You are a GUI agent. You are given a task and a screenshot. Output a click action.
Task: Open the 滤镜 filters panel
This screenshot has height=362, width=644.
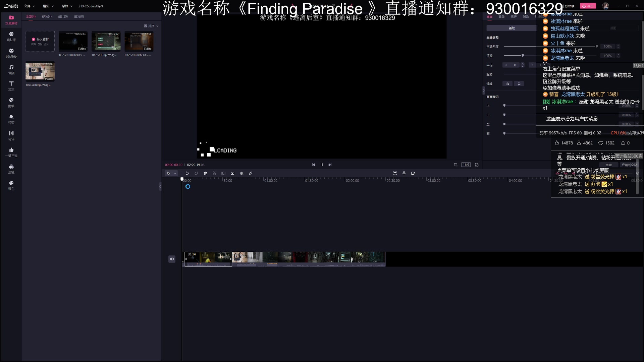tap(11, 169)
